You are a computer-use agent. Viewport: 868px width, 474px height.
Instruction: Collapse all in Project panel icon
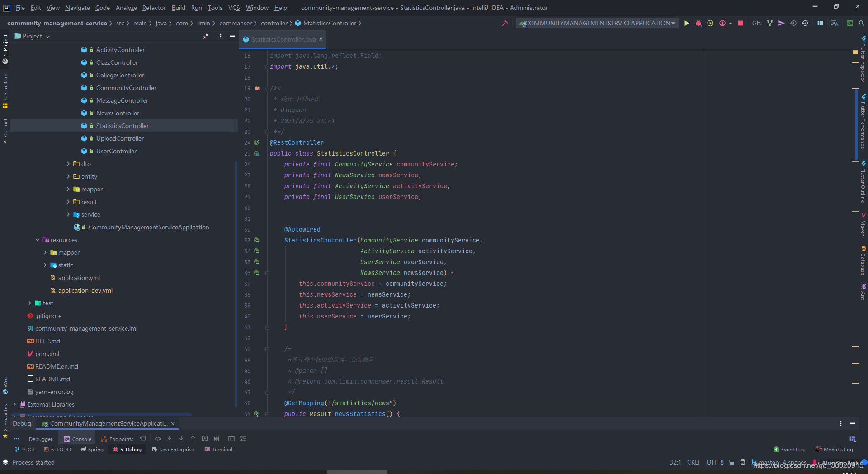coord(206,36)
